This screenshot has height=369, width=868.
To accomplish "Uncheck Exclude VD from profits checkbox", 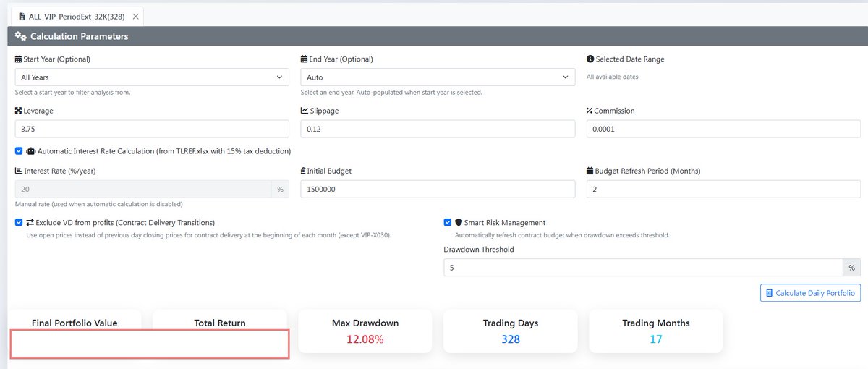I will pyautogui.click(x=19, y=223).
